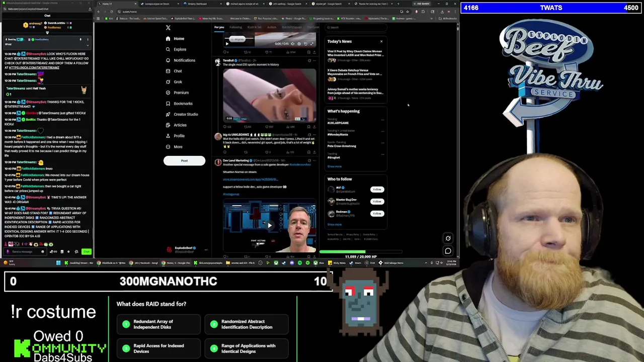Screen dimensions: 644x362
Task: Follow Master Bug Dev
Action: click(x=377, y=202)
